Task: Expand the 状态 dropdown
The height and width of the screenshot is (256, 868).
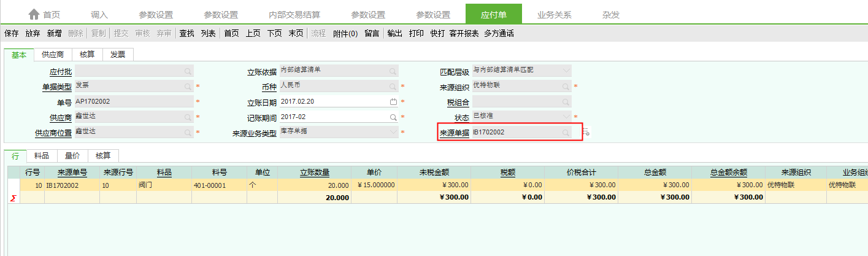Action: (x=566, y=117)
